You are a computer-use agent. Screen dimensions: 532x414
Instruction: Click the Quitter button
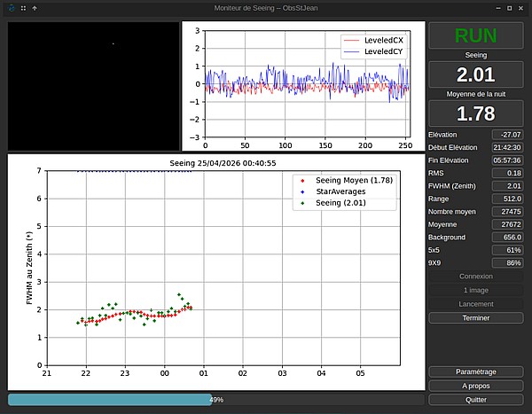coord(475,400)
